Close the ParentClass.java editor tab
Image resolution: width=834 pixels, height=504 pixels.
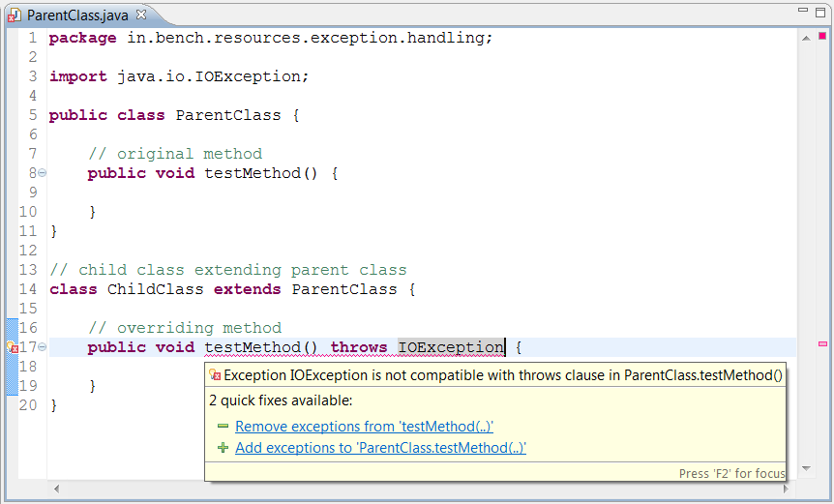140,16
